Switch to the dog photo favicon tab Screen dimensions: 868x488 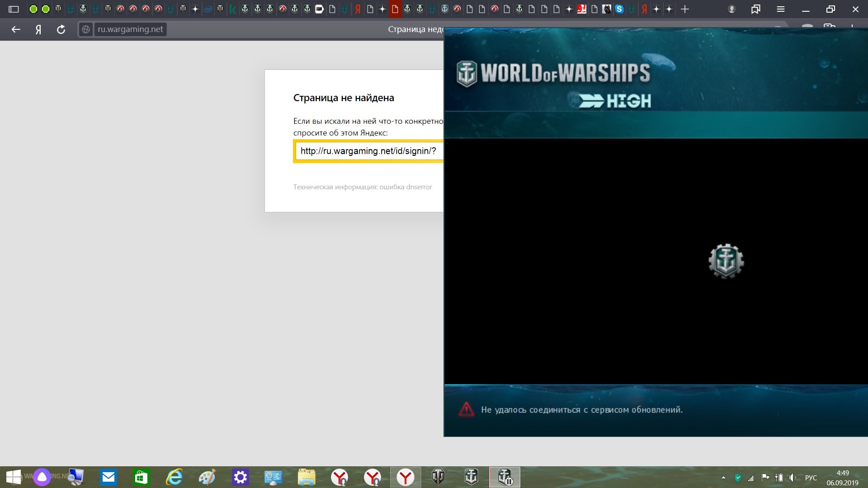[x=607, y=9]
